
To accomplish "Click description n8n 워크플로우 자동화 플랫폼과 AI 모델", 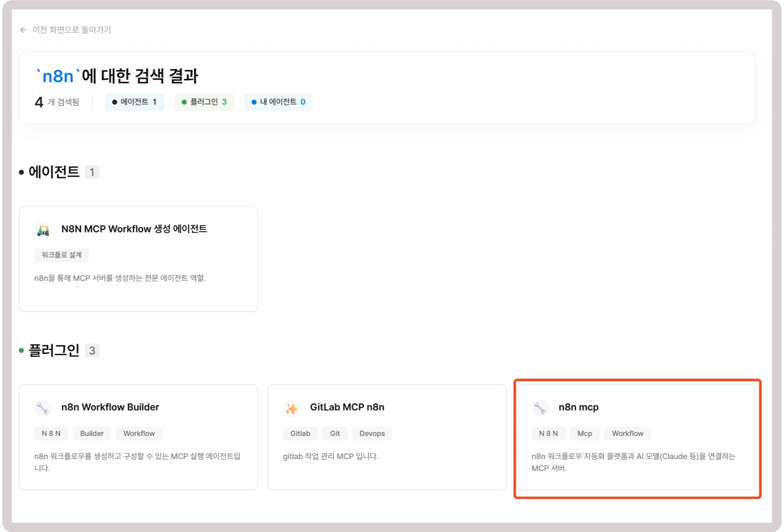I will tap(633, 462).
